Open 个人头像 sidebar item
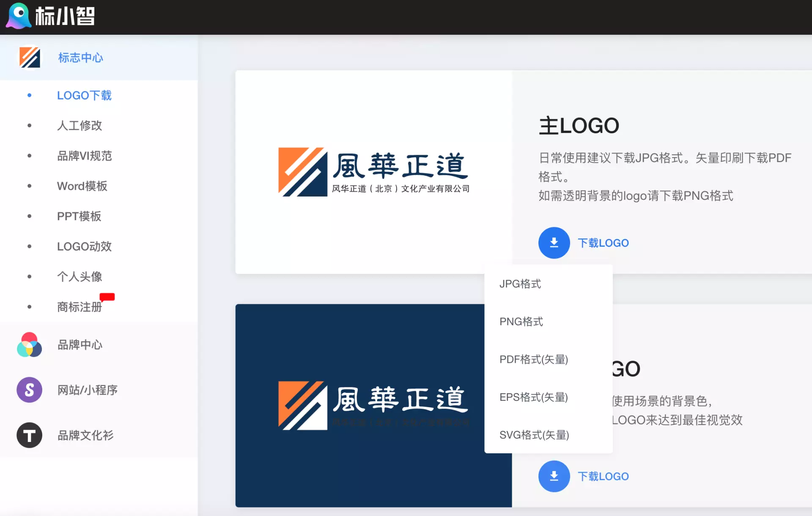Viewport: 812px width, 516px height. pyautogui.click(x=80, y=276)
